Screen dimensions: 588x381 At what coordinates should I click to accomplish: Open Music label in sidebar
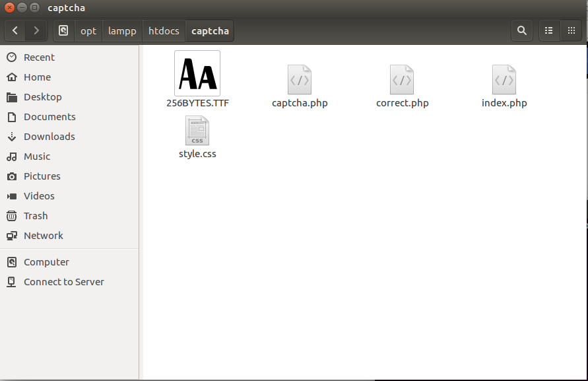point(37,156)
